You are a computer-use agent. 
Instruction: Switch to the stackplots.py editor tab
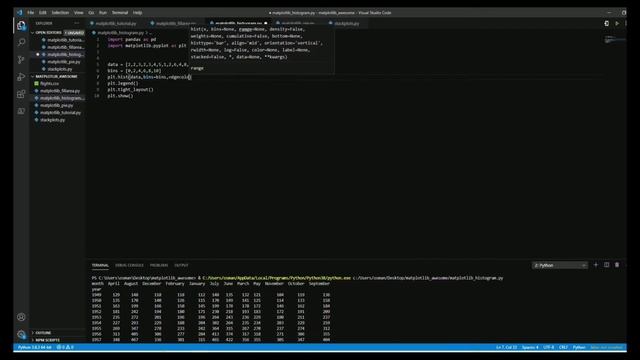point(346,23)
